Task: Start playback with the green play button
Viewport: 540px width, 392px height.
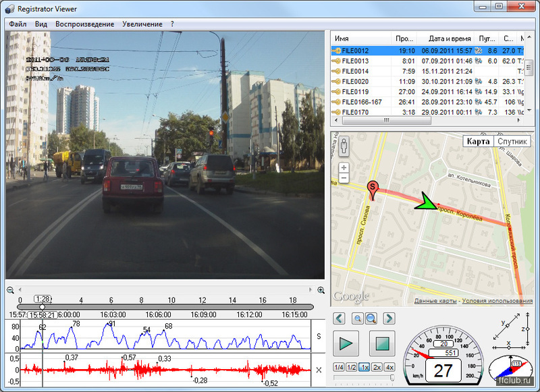Action: (346, 343)
